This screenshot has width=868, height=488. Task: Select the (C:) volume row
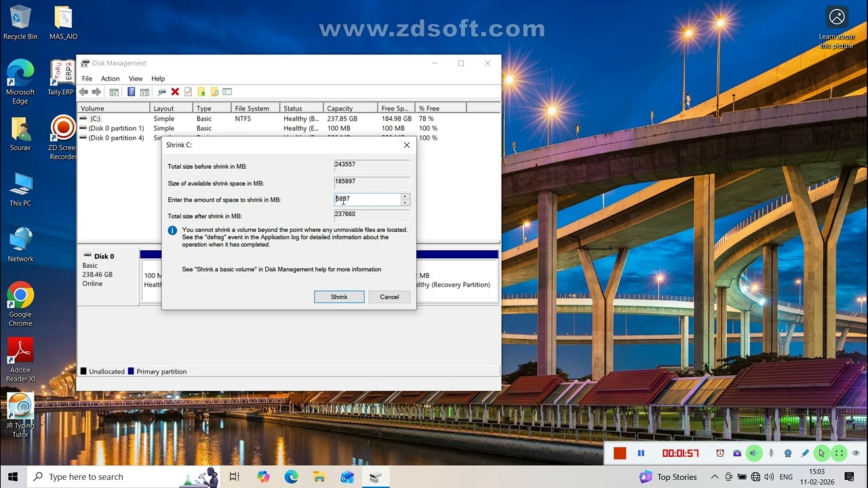point(289,119)
